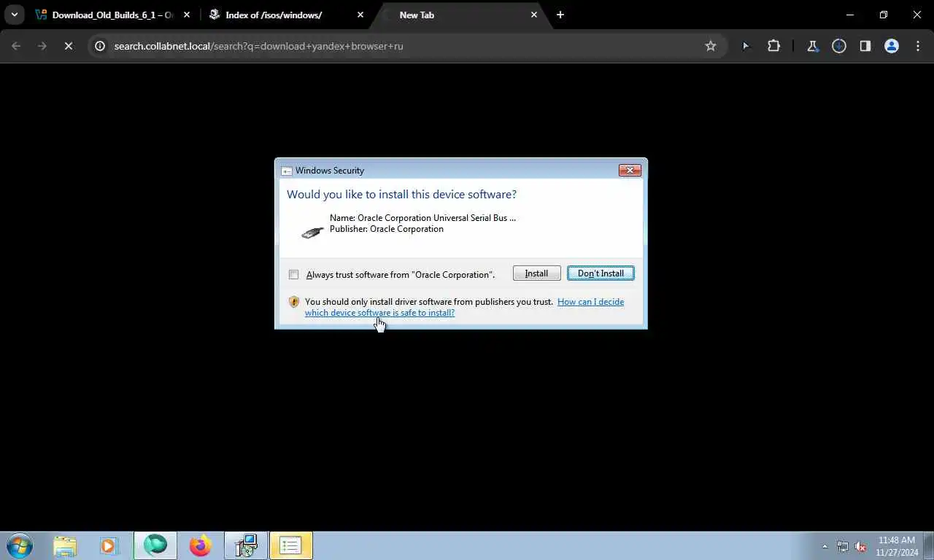Show hidden system tray icons

[x=825, y=546]
